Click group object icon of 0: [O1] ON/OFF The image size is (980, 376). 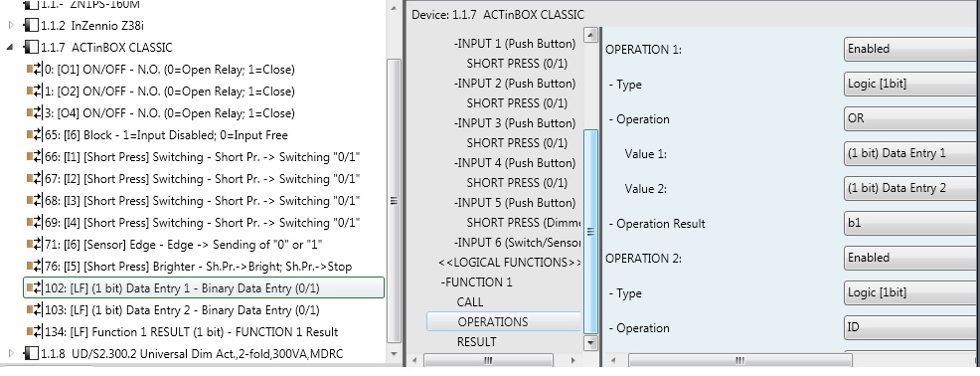coord(35,70)
